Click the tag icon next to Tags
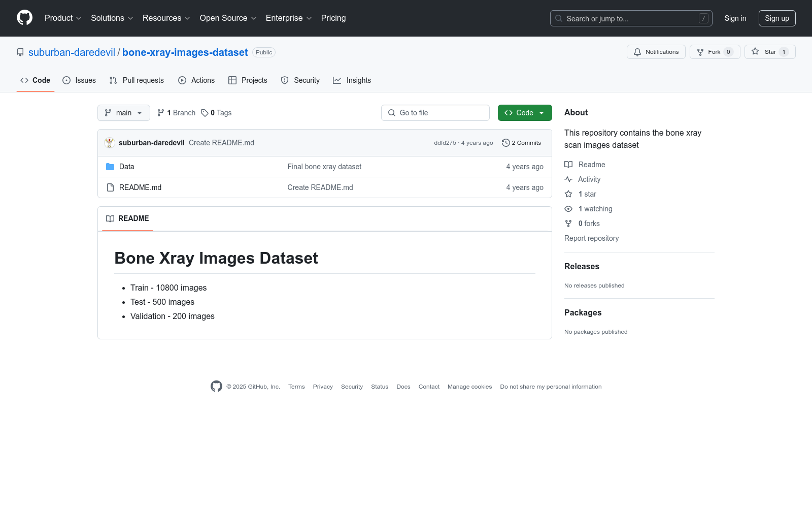Viewport: 812px width, 508px height. click(x=205, y=113)
